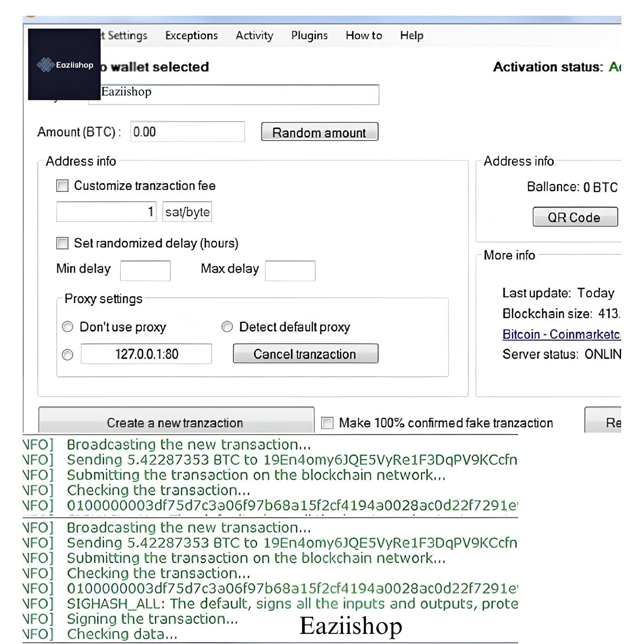Click the SIGHASH_ALL log line
This screenshot has width=644, height=644.
(x=293, y=604)
